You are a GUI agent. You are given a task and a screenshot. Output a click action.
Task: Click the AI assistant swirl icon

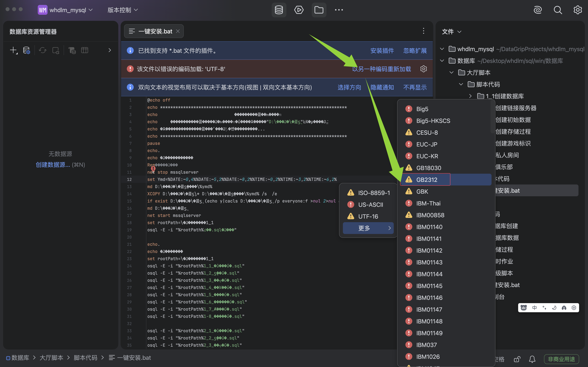click(537, 10)
